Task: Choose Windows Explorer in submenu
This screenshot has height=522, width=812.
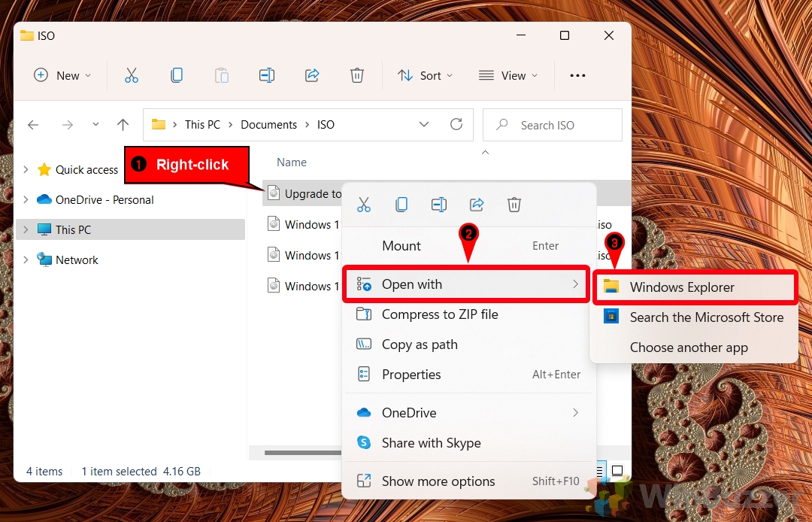Action: click(x=695, y=287)
